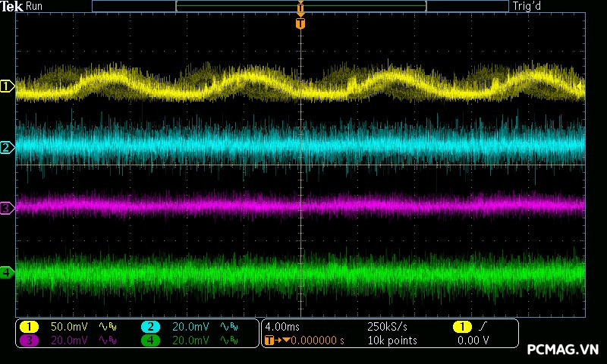Select channel 2 ground marker on left edge
The width and height of the screenshot is (607, 364).
point(7,148)
